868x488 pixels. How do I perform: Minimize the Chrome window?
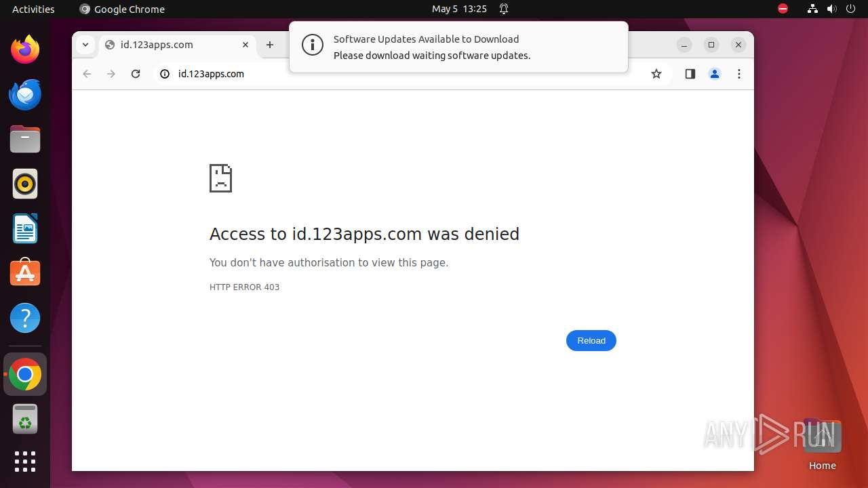[684, 45]
